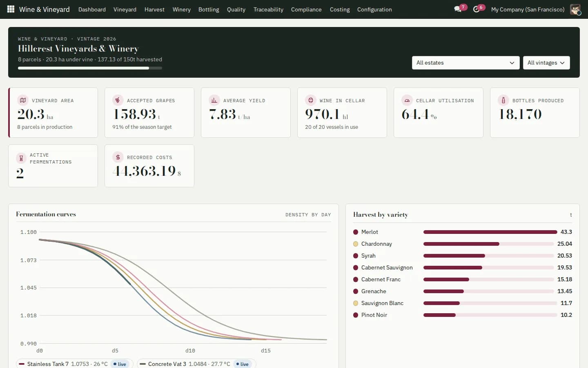Screen dimensions: 588x368
Task: Click the Cellar Utilisation gauge icon
Action: click(407, 100)
